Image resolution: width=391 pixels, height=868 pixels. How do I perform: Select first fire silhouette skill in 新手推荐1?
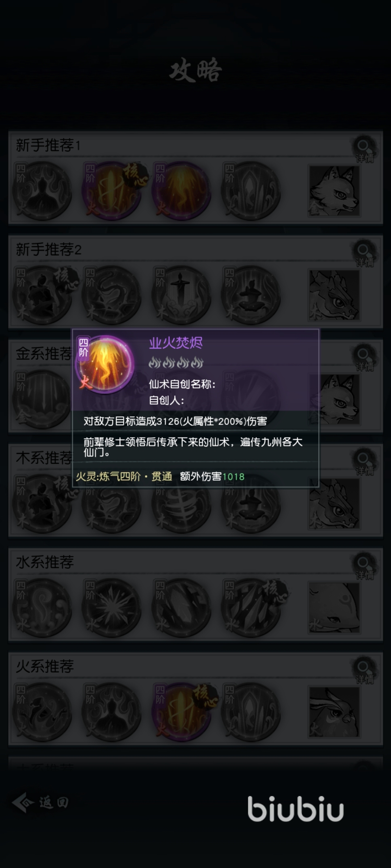click(x=42, y=191)
